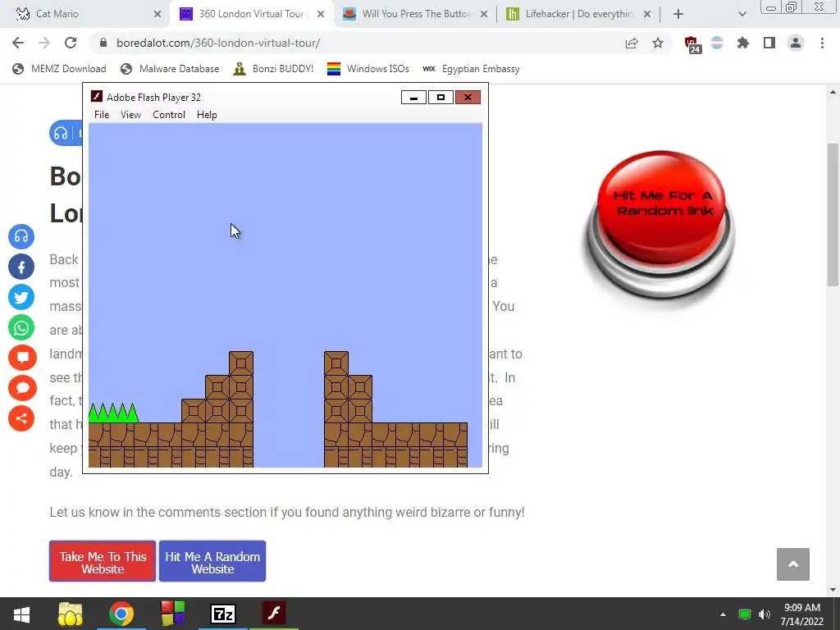
Task: Show hidden system tray icons
Action: [723, 614]
